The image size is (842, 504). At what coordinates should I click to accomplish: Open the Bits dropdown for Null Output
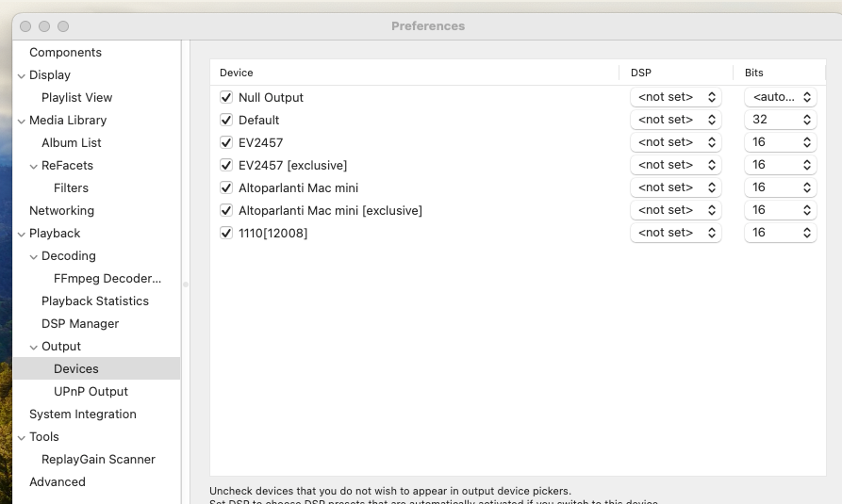[x=781, y=97]
